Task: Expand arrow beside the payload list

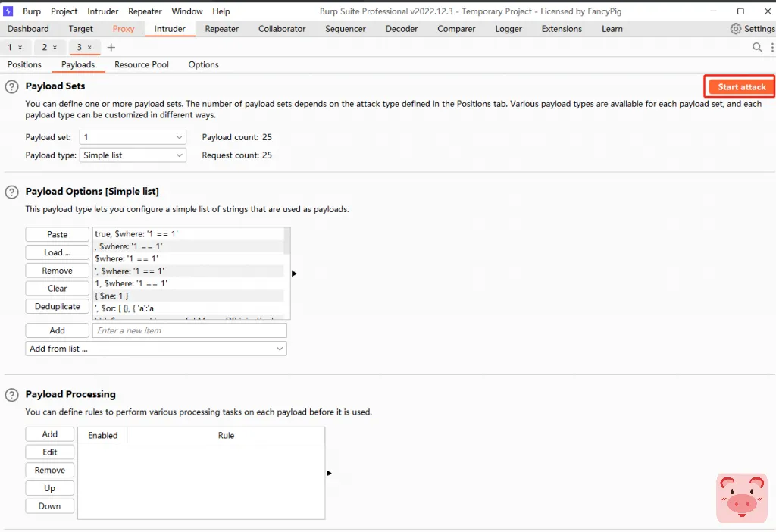Action: click(294, 273)
